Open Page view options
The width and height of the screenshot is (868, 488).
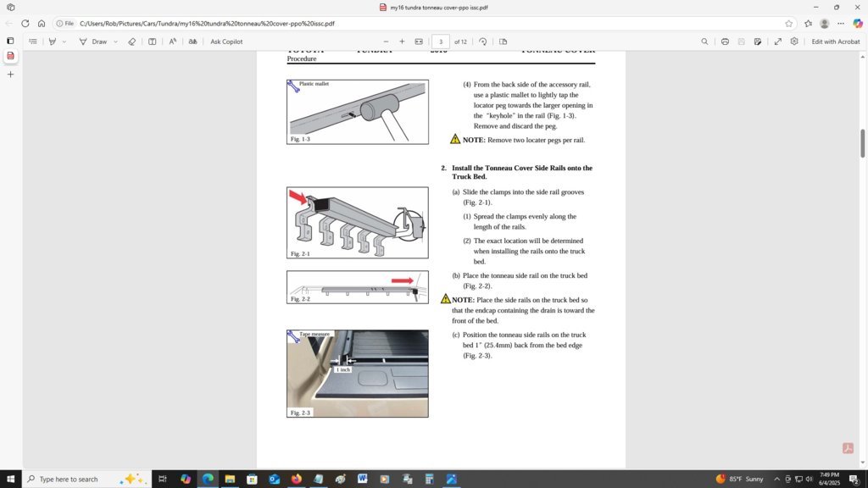[x=504, y=42]
